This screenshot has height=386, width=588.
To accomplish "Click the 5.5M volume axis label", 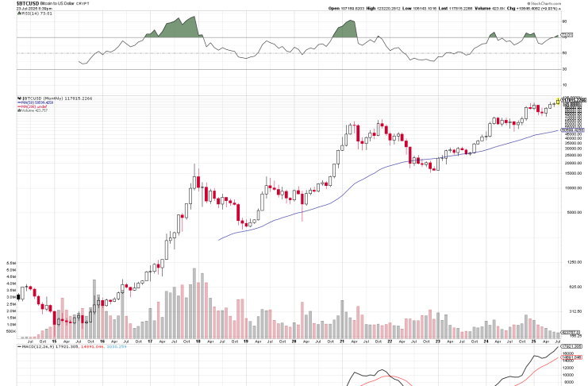I will point(11,262).
